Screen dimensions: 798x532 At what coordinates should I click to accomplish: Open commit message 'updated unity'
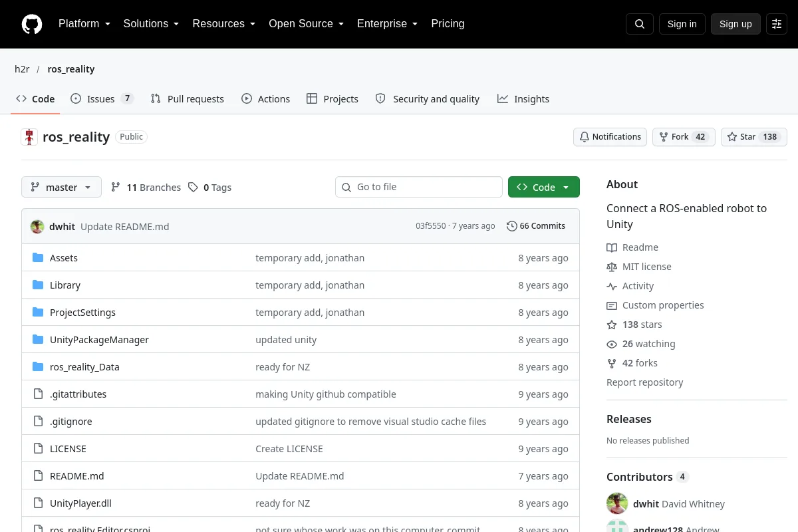(286, 340)
